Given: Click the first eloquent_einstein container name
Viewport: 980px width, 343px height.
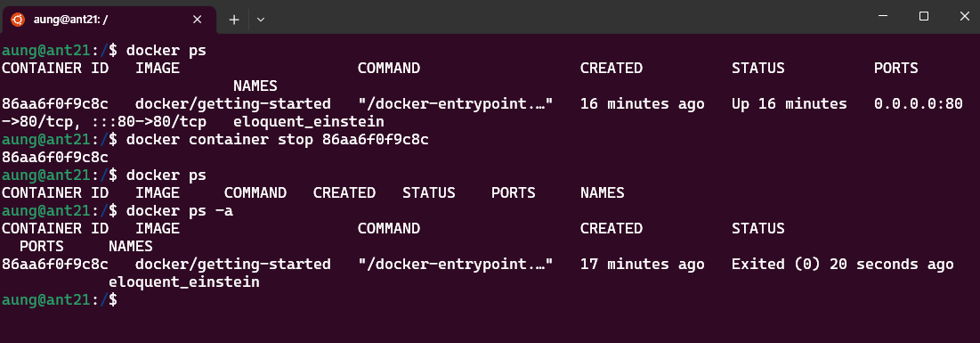Looking at the screenshot, I should pyautogui.click(x=309, y=121).
